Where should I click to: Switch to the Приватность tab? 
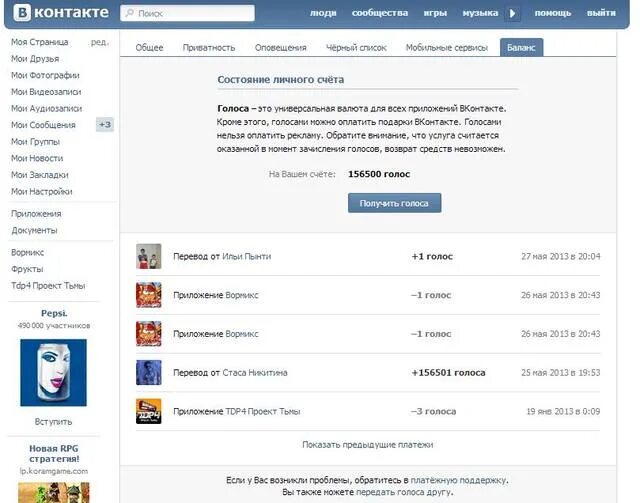coord(209,48)
